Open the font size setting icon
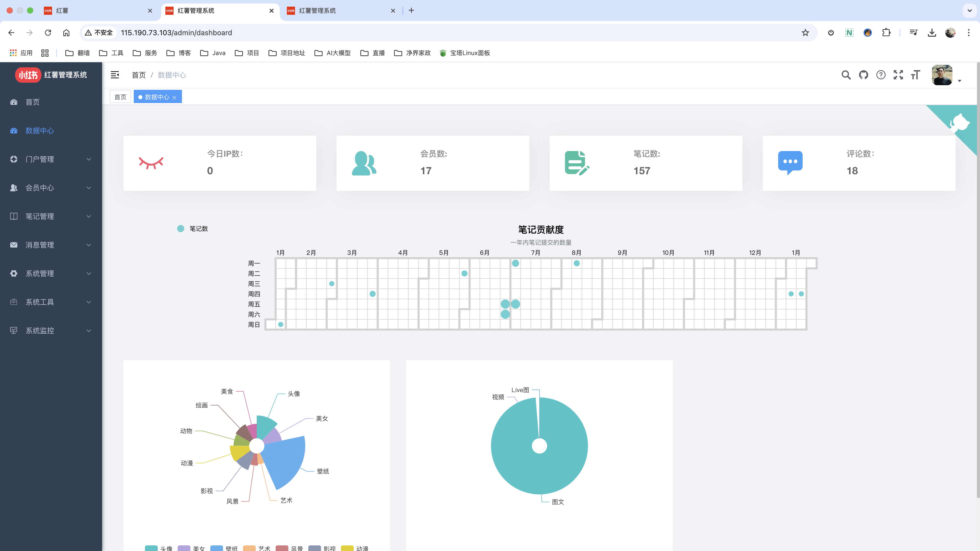980x551 pixels. pos(915,75)
